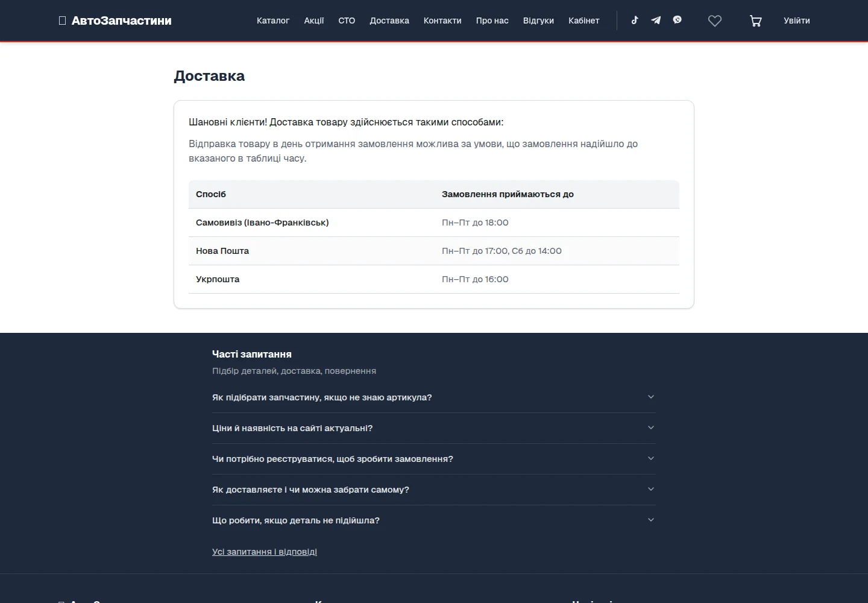Screen dimensions: 868x603
Task: Click the 'Пн–Пт до 17:00, Сб до 14:00' cell
Action: tap(557, 251)
